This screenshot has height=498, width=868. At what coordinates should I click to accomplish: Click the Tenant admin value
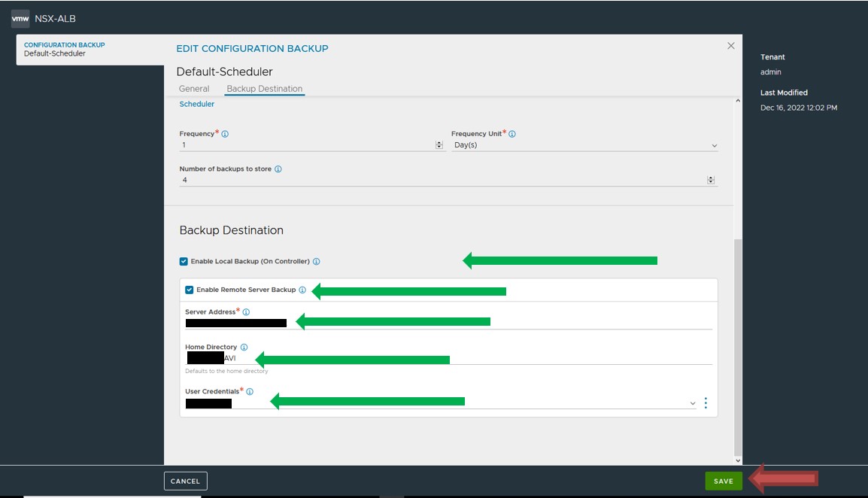coord(770,72)
